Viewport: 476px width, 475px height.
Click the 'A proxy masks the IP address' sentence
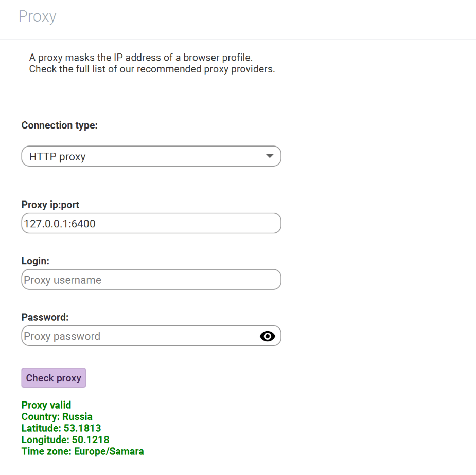141,58
